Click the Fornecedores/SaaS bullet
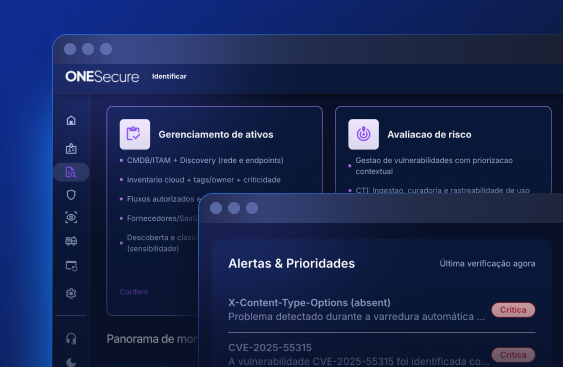This screenshot has width=563, height=367. tap(162, 218)
